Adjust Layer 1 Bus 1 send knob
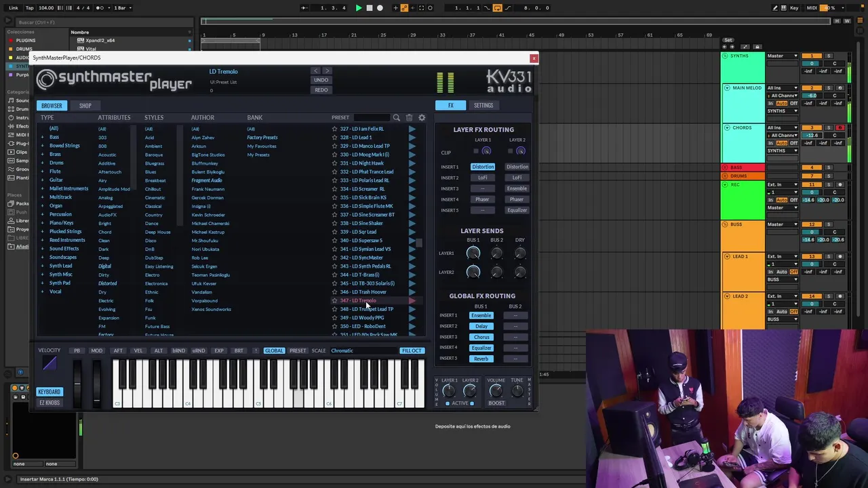This screenshot has height=488, width=868. (x=473, y=253)
